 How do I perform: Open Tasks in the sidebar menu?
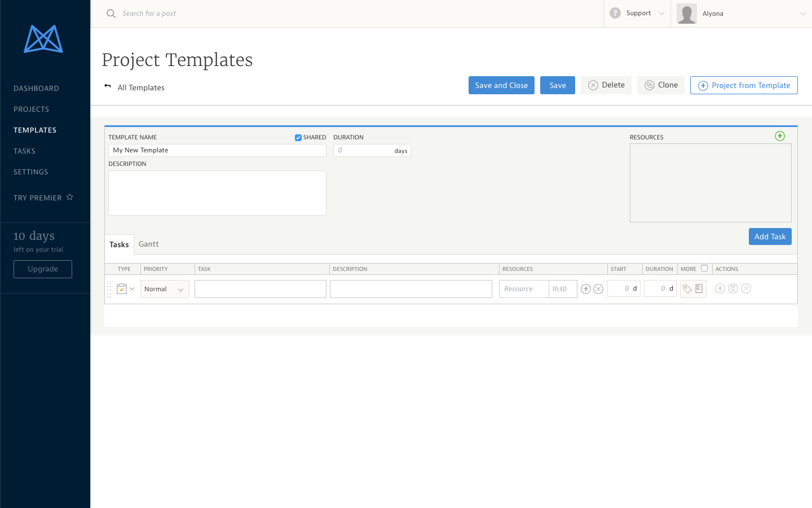[24, 151]
